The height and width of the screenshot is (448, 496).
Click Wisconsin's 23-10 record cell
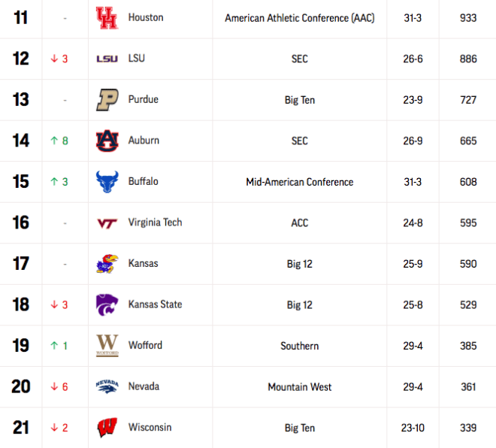click(x=413, y=428)
